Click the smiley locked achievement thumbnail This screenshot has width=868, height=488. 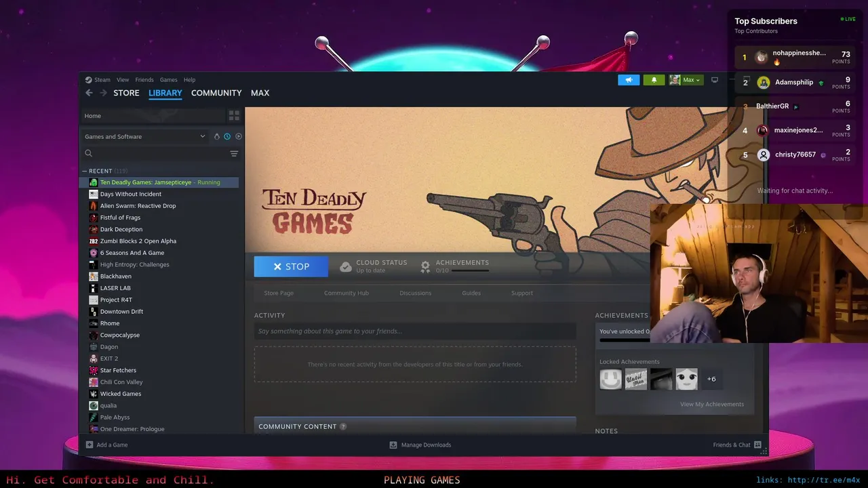click(x=610, y=379)
